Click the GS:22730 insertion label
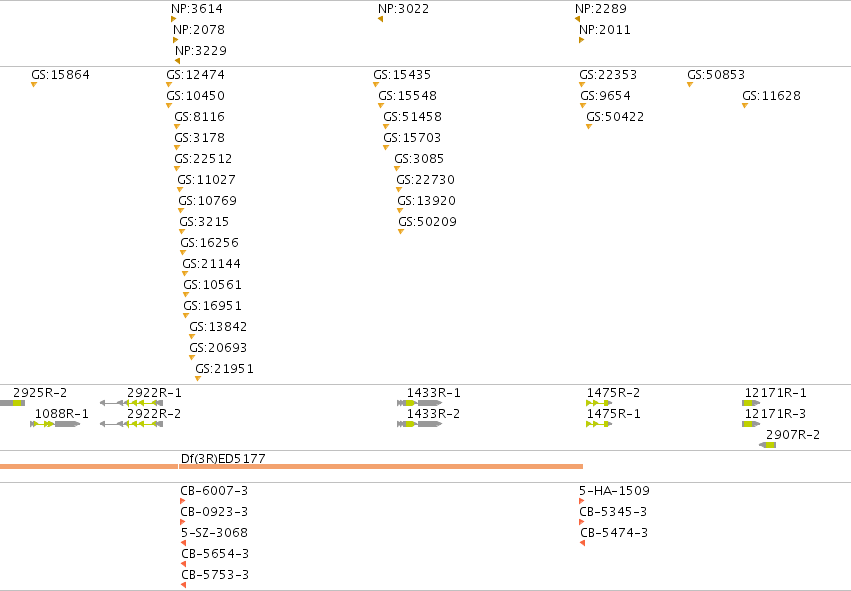The width and height of the screenshot is (851, 591). pyautogui.click(x=426, y=180)
